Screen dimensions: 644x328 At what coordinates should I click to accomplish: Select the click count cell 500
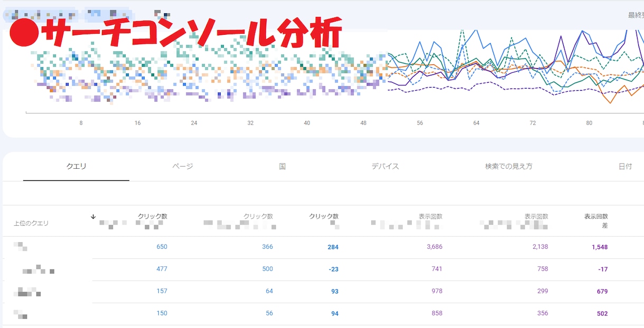coord(267,269)
